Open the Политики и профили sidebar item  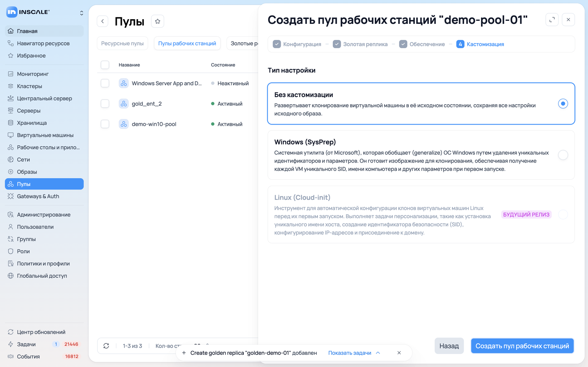[44, 264]
